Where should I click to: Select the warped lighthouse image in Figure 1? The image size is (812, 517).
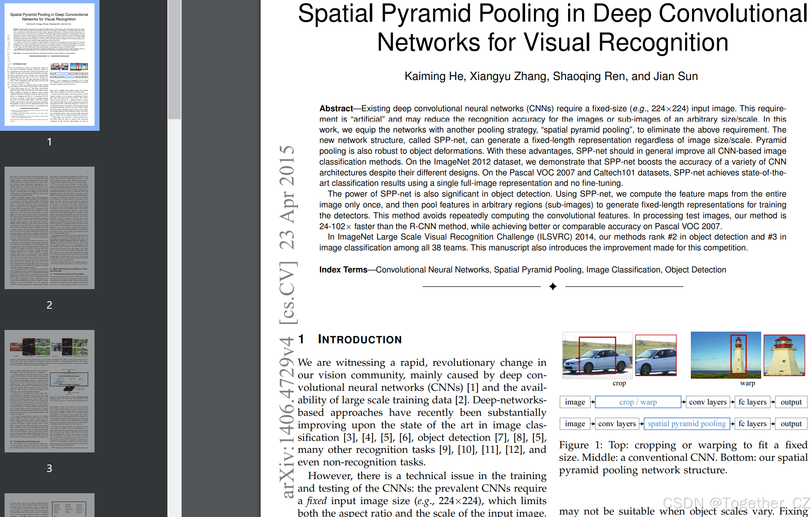pyautogui.click(x=785, y=355)
